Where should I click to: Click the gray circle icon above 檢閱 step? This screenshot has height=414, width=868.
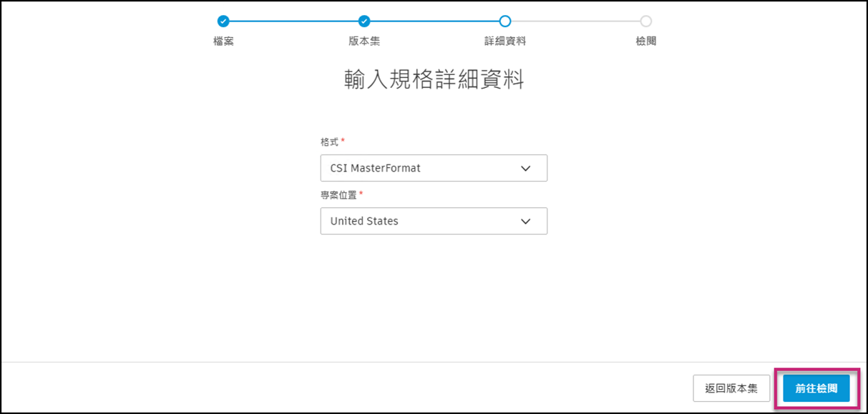tap(645, 21)
